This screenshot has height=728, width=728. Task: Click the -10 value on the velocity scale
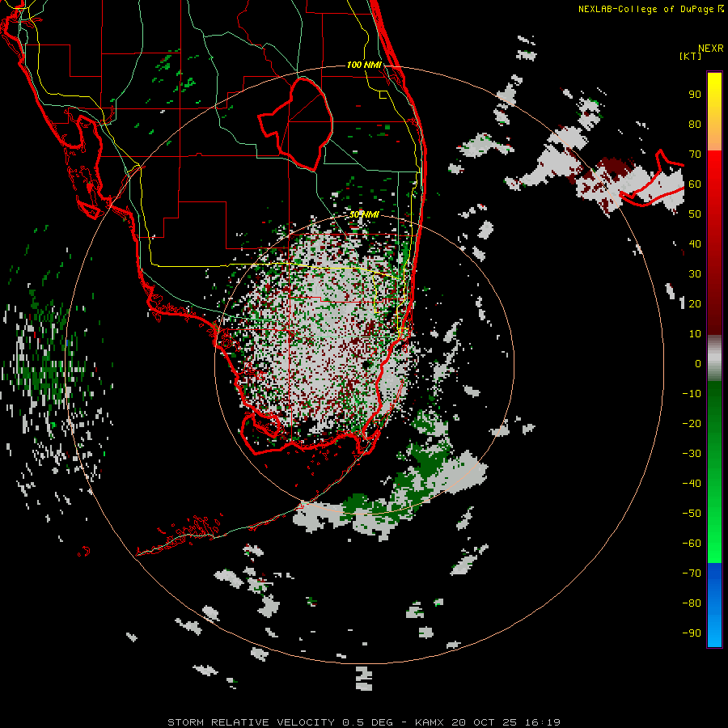coord(692,394)
